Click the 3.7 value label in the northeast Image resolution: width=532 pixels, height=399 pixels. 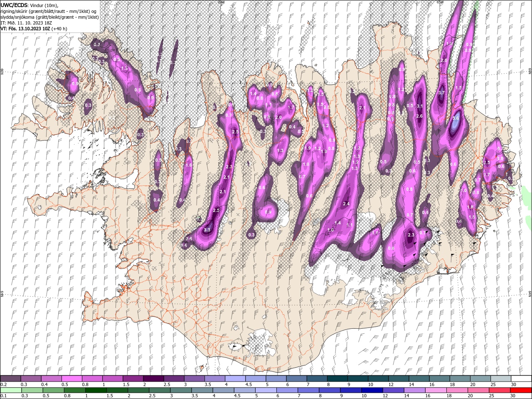click(441, 93)
